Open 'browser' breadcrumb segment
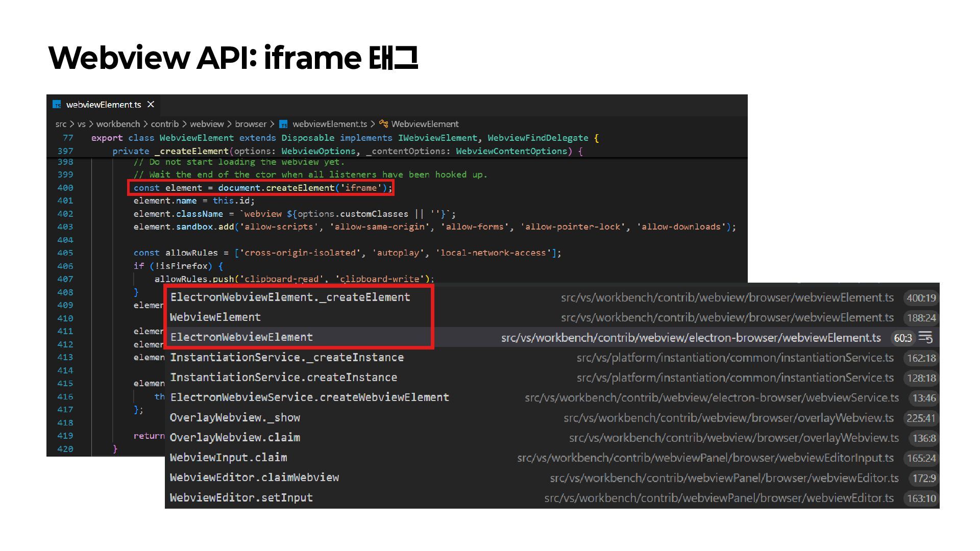 tap(251, 124)
